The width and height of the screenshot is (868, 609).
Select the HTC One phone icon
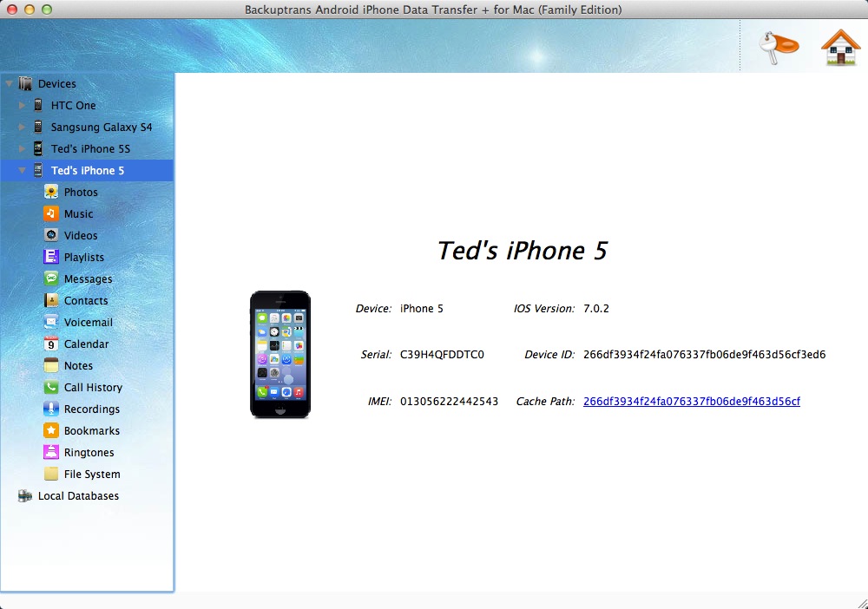click(38, 105)
